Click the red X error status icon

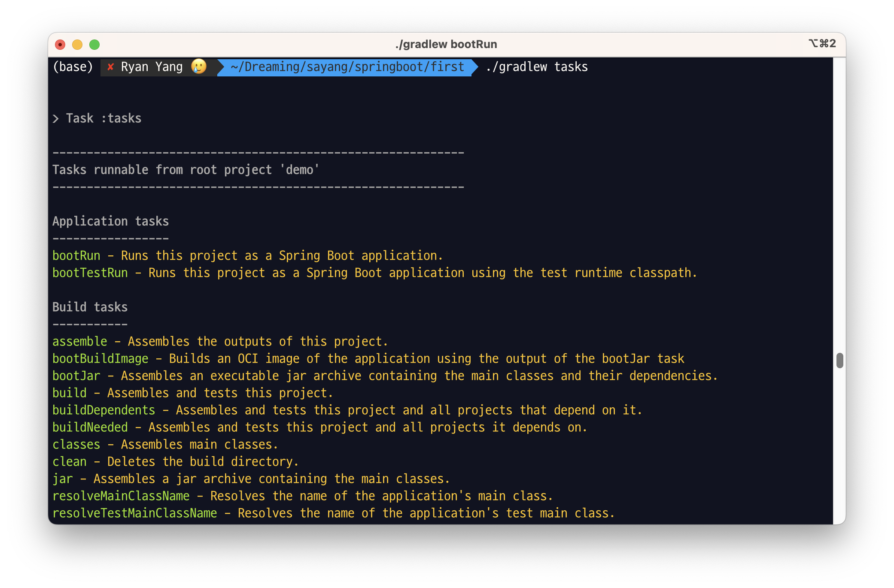pyautogui.click(x=110, y=67)
